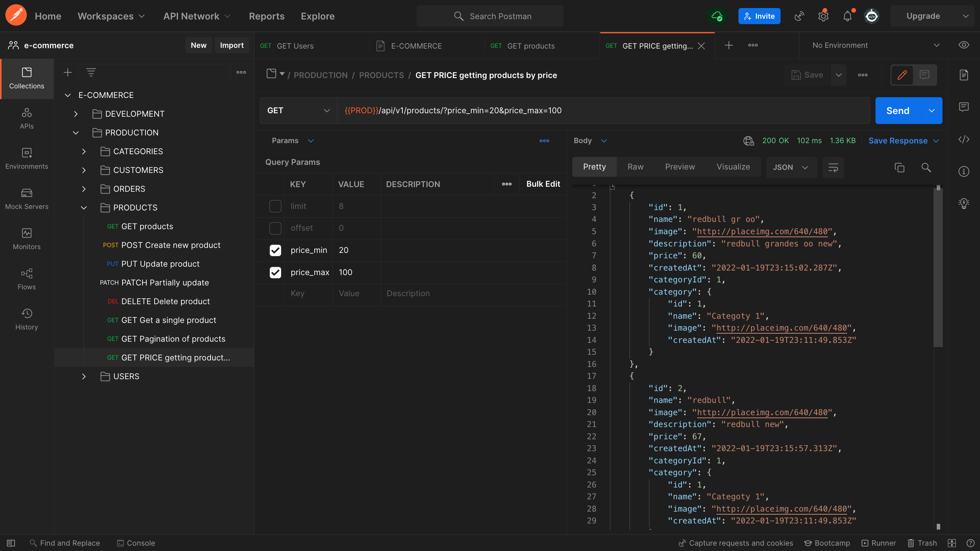Screen dimensions: 980x551
Task: Search within the response body
Action: [926, 167]
